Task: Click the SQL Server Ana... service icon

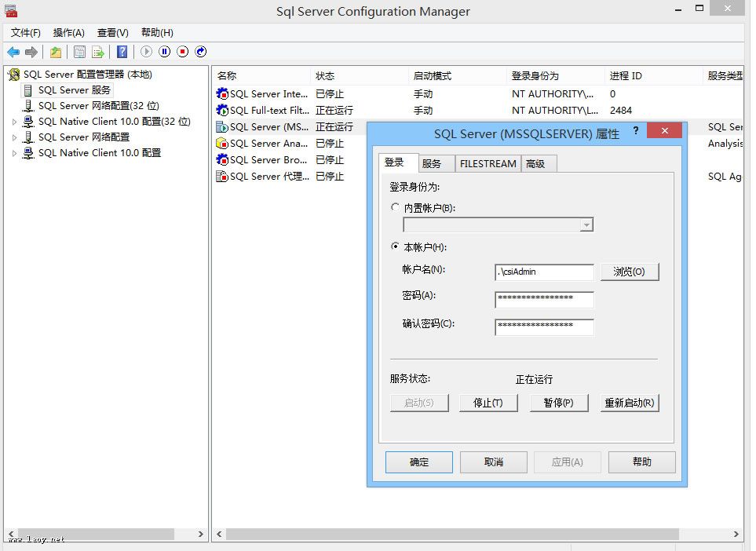Action: point(222,143)
